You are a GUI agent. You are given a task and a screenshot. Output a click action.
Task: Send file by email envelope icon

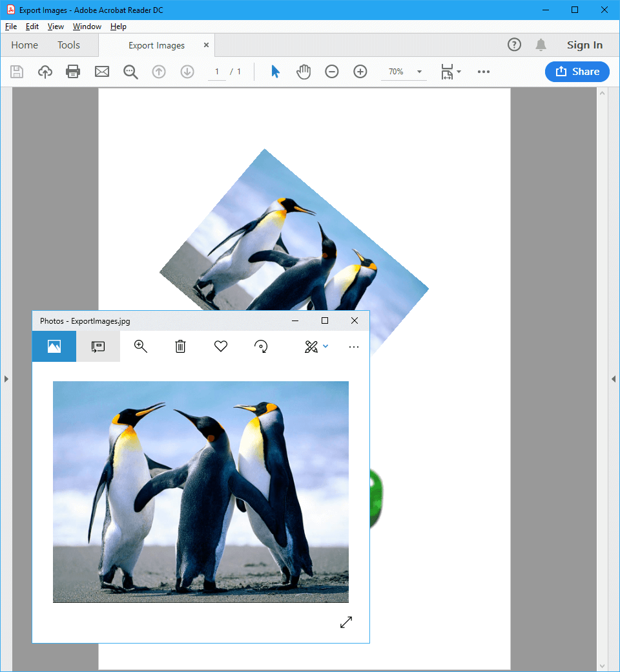click(102, 72)
